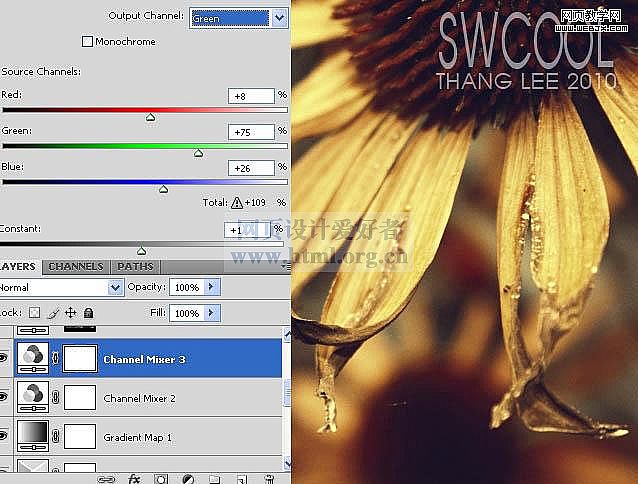Toggle Lock transparent pixels
The height and width of the screenshot is (484, 638).
(35, 312)
